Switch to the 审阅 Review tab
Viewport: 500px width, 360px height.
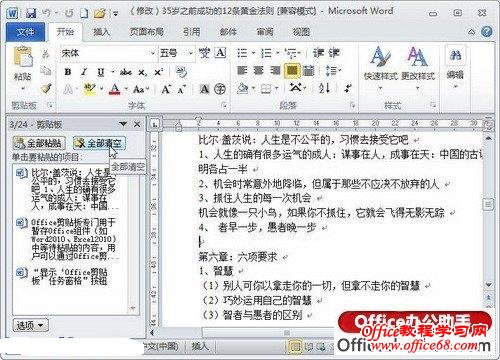tap(265, 32)
